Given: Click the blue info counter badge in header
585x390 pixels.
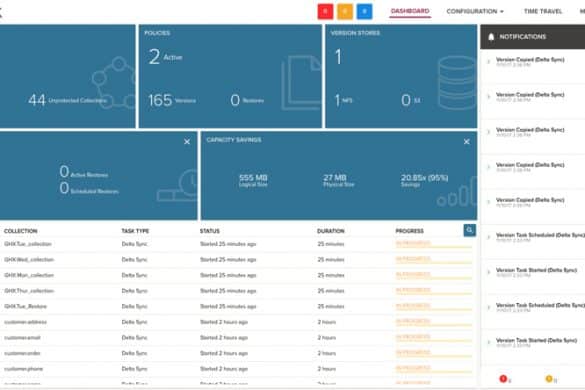Looking at the screenshot, I should [365, 12].
